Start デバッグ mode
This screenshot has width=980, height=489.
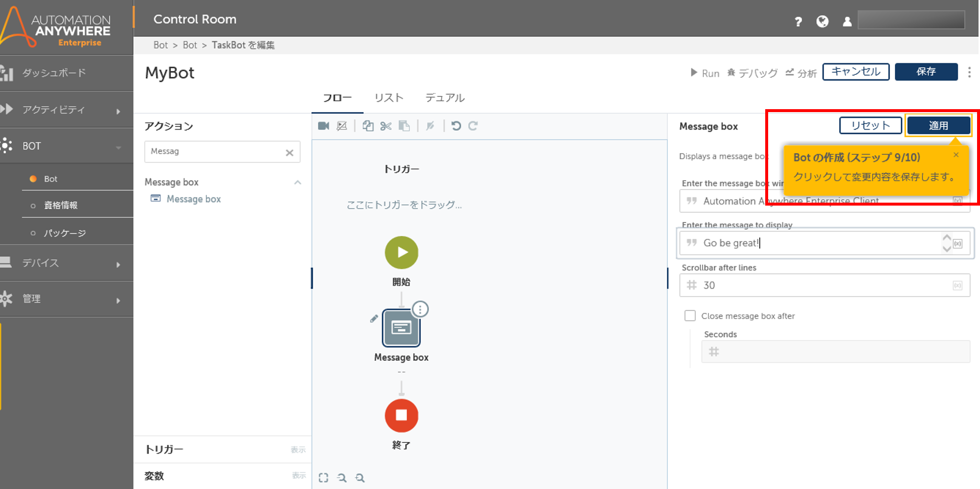752,73
